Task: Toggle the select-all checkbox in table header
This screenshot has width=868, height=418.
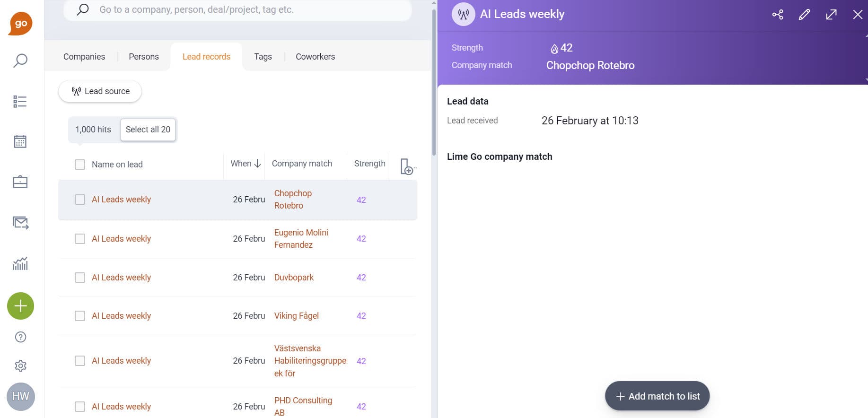Action: [80, 165]
